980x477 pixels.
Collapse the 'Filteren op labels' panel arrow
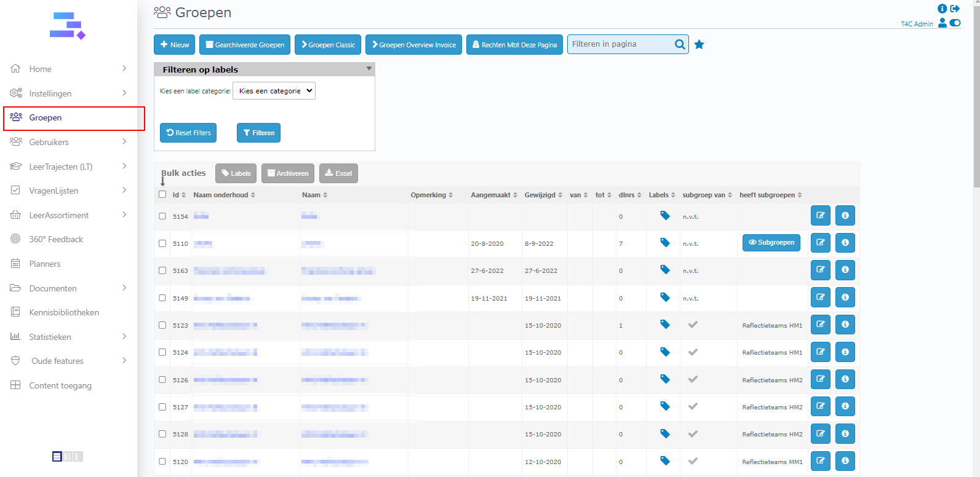pyautogui.click(x=368, y=68)
